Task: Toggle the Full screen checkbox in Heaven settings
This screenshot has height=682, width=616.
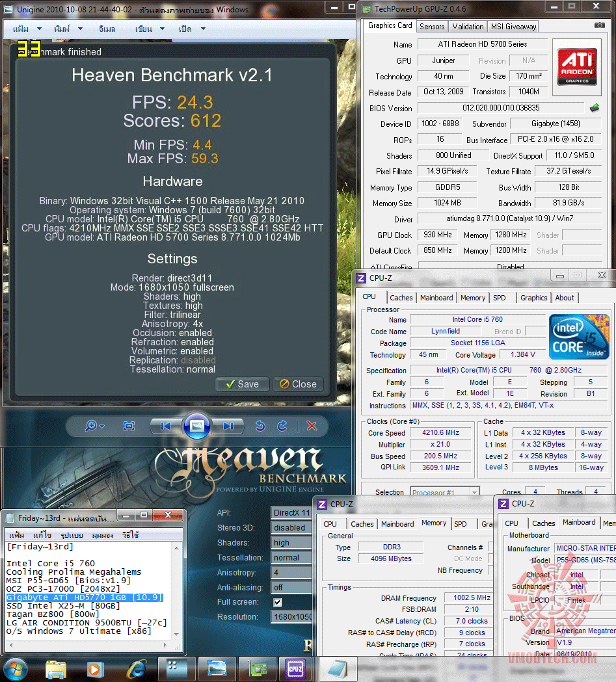Action: pyautogui.click(x=278, y=602)
